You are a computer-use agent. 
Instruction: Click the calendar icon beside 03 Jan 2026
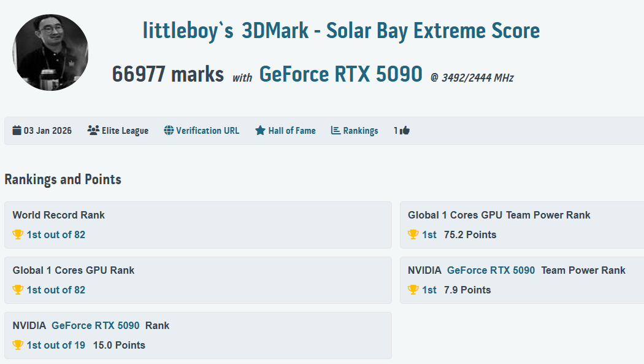point(17,130)
